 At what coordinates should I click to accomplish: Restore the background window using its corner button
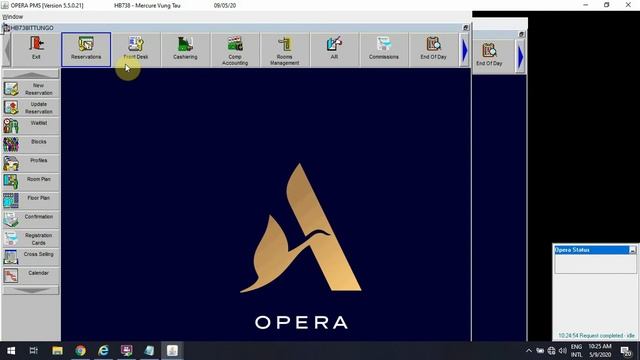click(521, 34)
